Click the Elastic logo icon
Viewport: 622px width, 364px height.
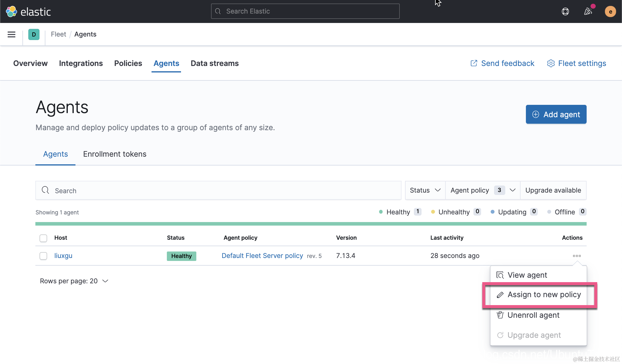(x=11, y=11)
